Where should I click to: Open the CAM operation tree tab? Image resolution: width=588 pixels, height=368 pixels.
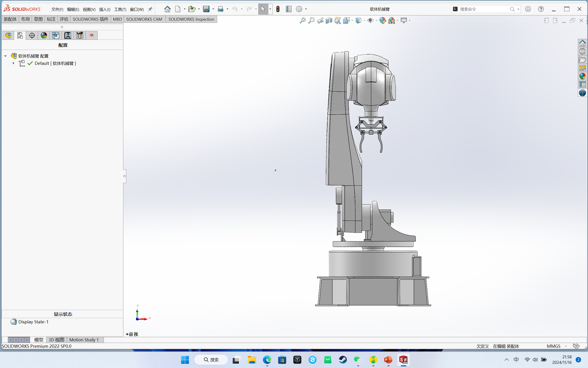pyautogui.click(x=68, y=35)
